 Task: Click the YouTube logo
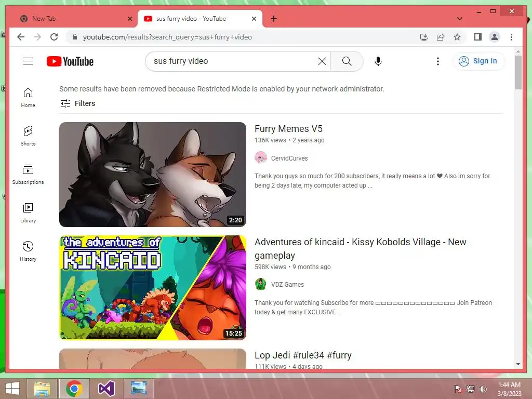pos(70,61)
